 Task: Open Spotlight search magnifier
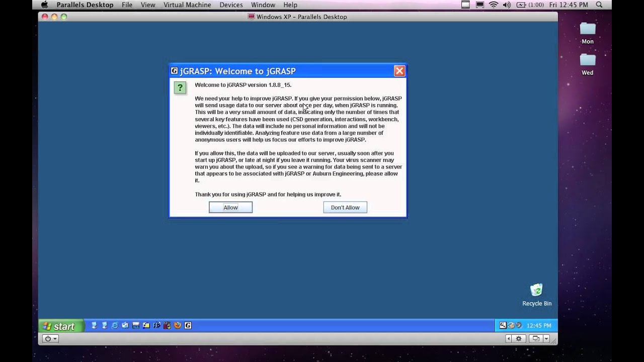pyautogui.click(x=599, y=5)
